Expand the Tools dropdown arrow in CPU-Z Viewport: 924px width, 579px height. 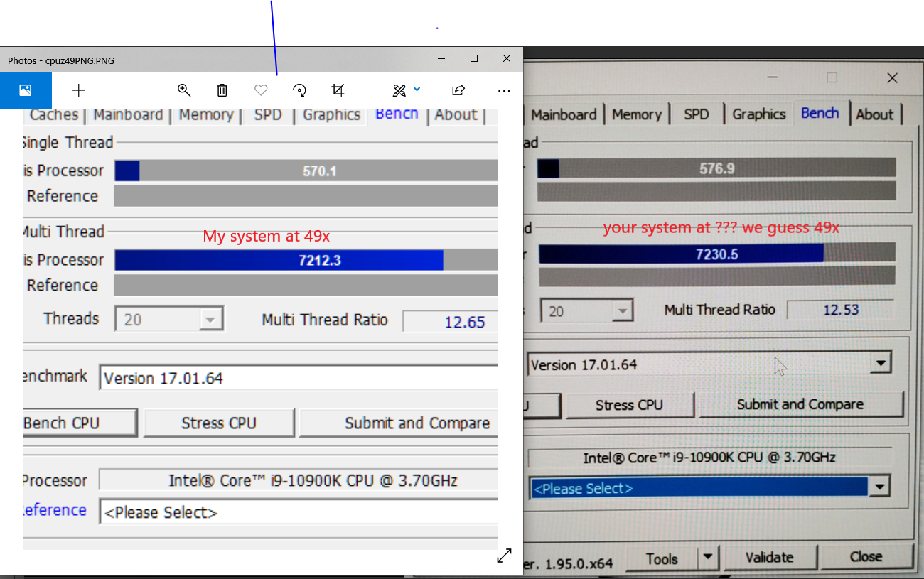(x=708, y=559)
